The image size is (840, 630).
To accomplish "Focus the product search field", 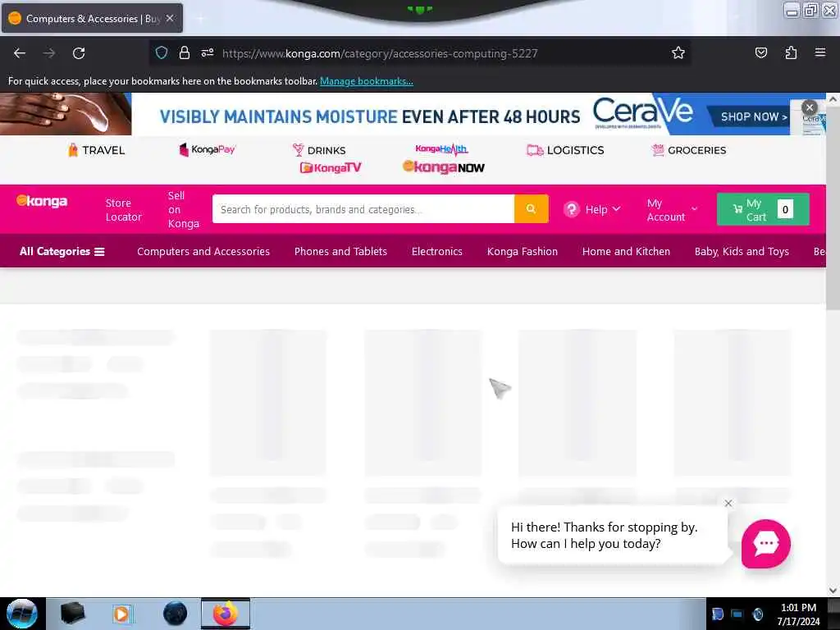I will pyautogui.click(x=363, y=209).
